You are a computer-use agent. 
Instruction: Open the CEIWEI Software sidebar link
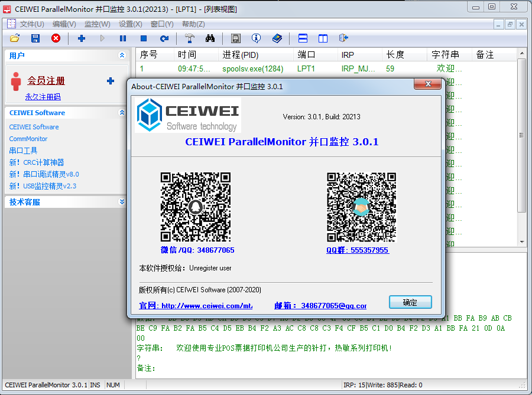point(34,127)
